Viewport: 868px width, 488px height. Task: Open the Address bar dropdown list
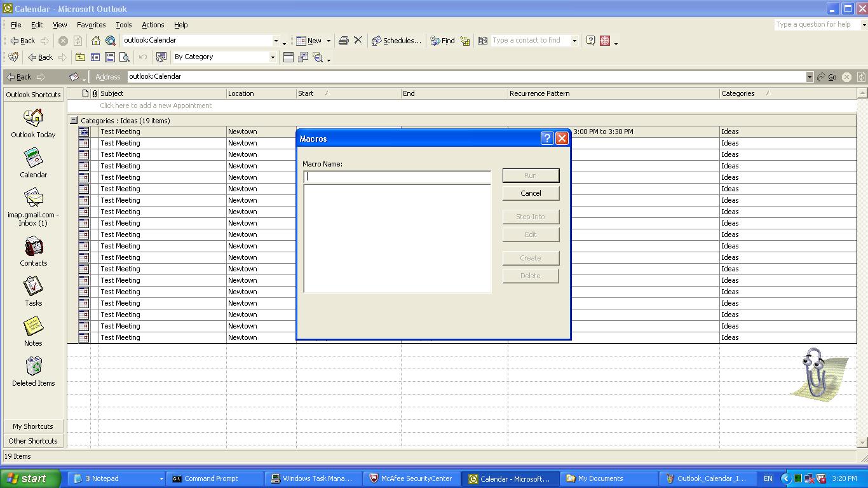[810, 77]
